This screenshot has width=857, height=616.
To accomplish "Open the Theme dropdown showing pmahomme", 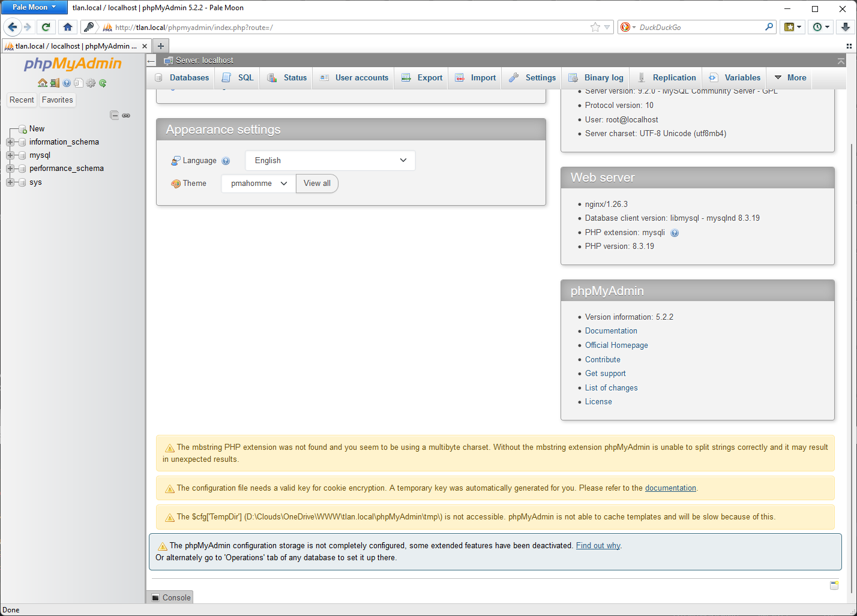I will click(x=259, y=184).
